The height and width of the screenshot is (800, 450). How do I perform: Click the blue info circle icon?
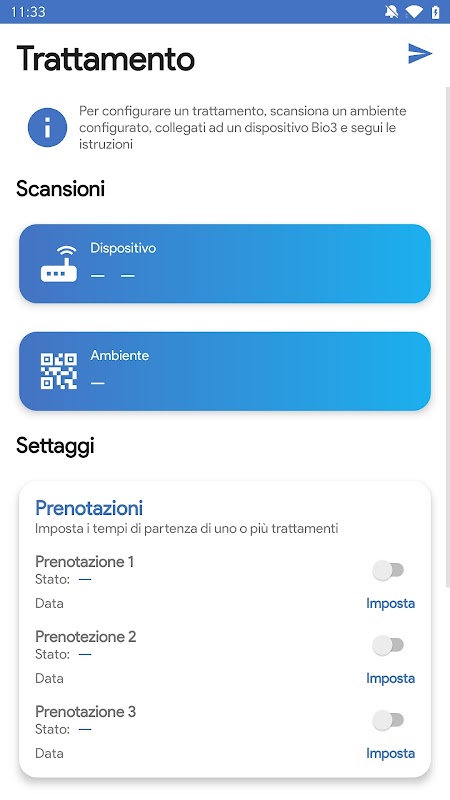tap(47, 128)
